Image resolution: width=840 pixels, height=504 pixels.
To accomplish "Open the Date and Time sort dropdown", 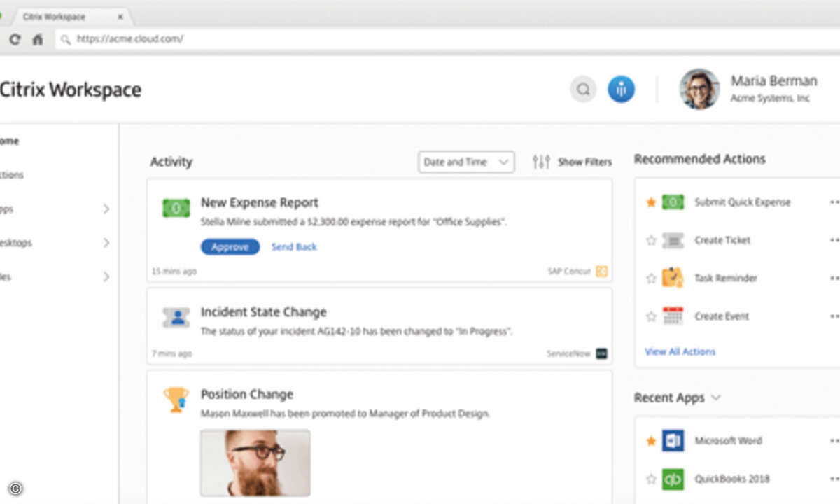I will point(466,162).
